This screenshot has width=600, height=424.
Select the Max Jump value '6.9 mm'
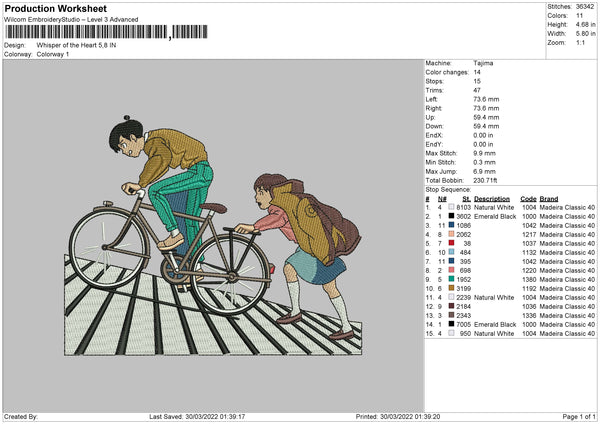click(484, 171)
